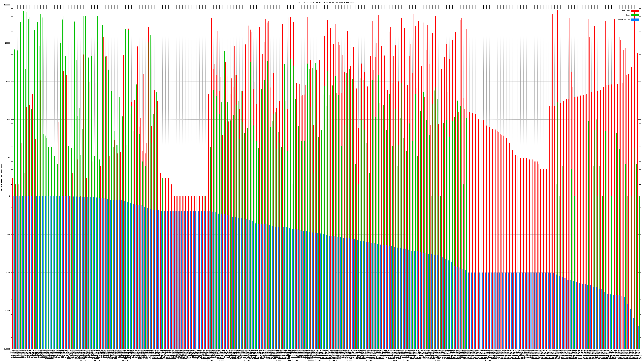This screenshot has width=644, height=362.
Task: Click the vertical y-axis title text
Action: coord(1,177)
